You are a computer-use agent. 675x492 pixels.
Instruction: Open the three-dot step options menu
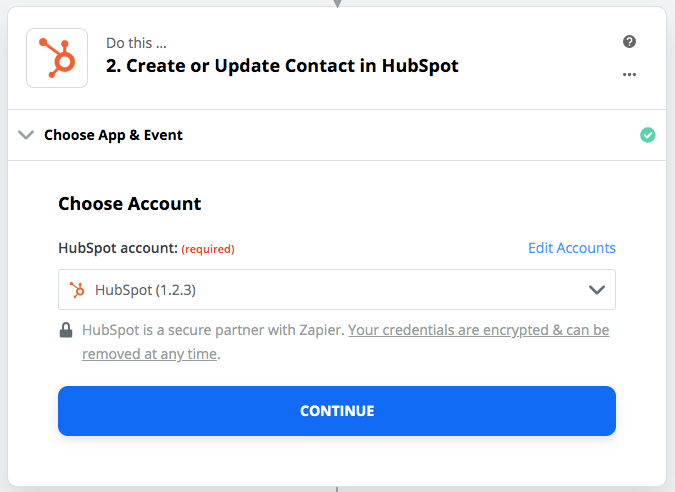(x=629, y=75)
